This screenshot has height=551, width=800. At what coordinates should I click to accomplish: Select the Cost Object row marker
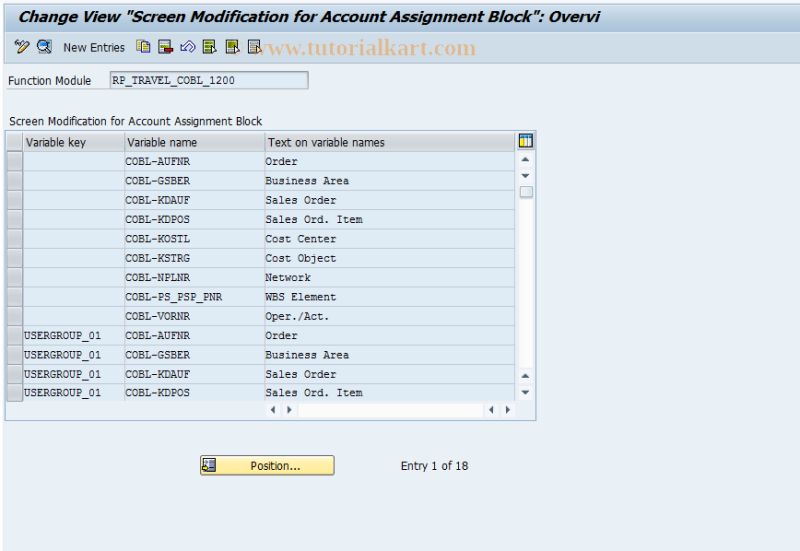coord(15,258)
